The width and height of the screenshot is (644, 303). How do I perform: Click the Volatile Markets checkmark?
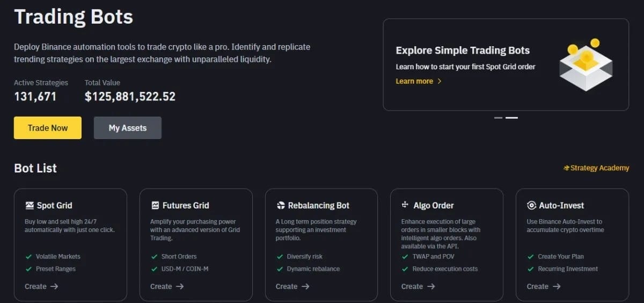pos(29,257)
